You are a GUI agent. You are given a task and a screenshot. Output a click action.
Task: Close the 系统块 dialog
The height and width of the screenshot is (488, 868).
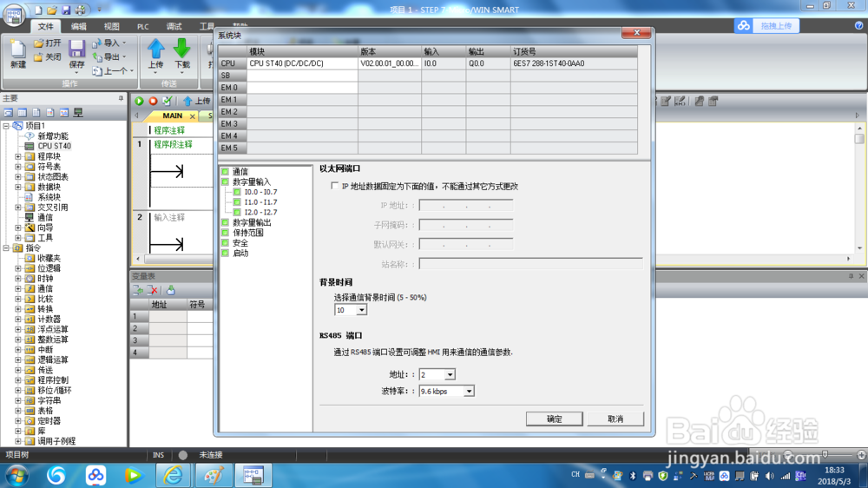tap(636, 33)
